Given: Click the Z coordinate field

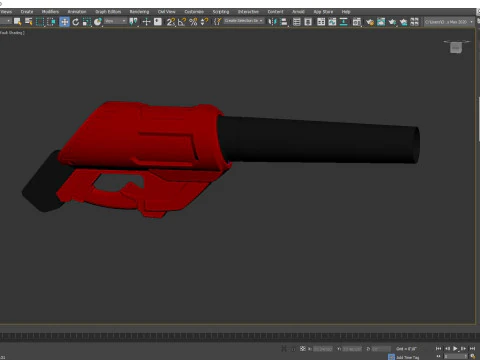Looking at the screenshot, I should tap(380, 349).
